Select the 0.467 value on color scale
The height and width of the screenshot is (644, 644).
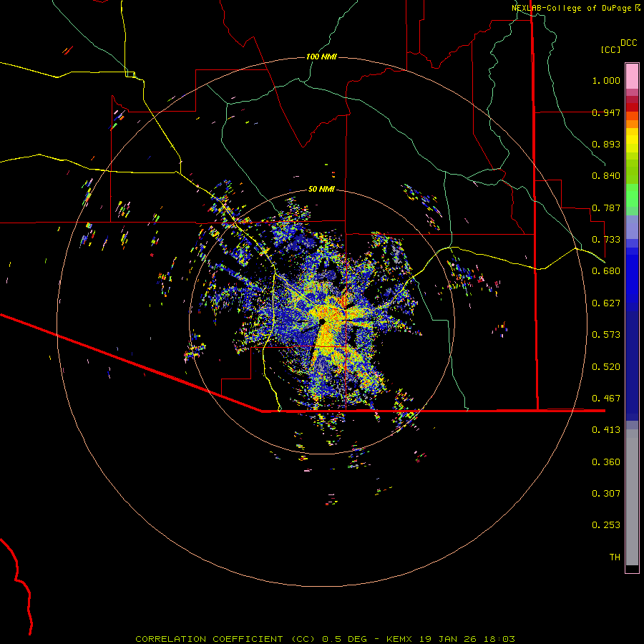(606, 399)
